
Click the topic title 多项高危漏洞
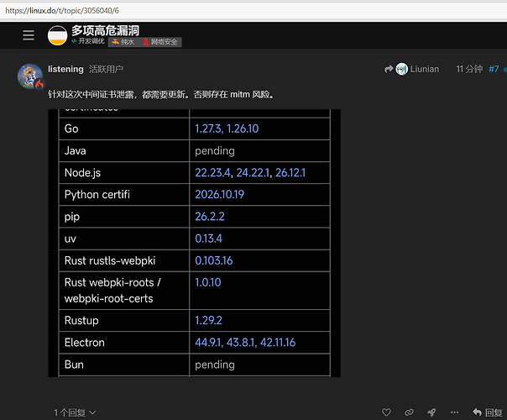[106, 30]
